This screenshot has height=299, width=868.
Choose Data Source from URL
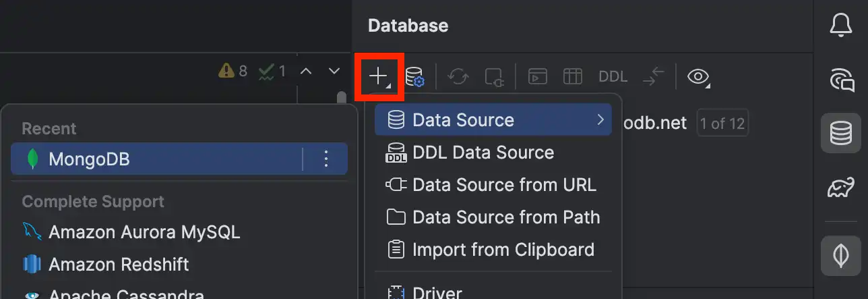[503, 185]
